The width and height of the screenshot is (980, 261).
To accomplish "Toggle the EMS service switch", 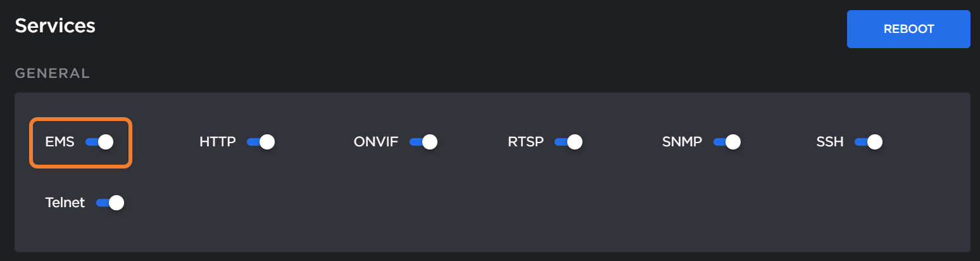I will 99,142.
